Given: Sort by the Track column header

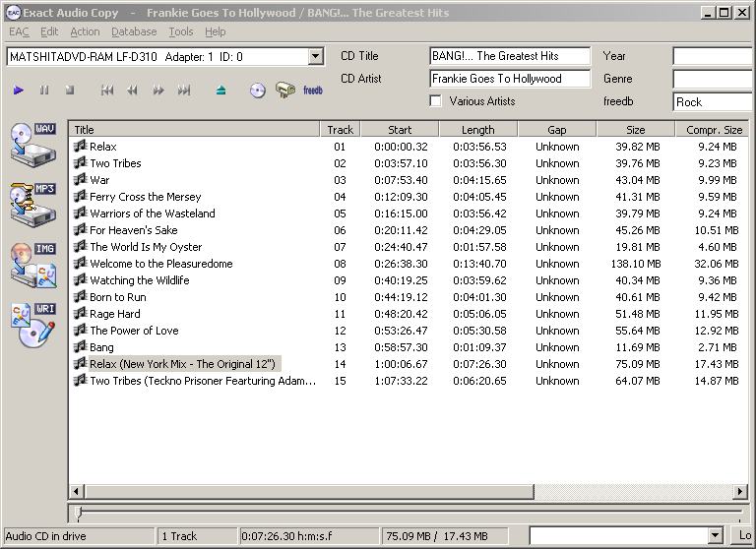Looking at the screenshot, I should pyautogui.click(x=341, y=129).
